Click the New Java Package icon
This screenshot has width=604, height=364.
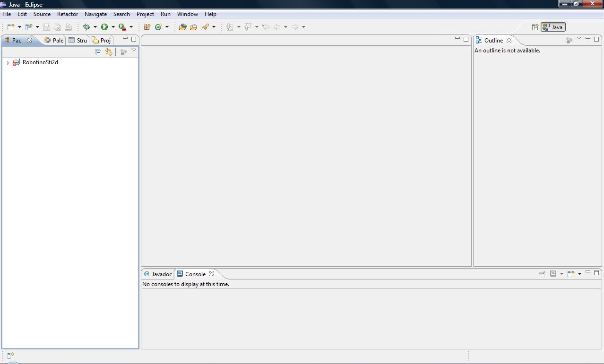point(147,27)
